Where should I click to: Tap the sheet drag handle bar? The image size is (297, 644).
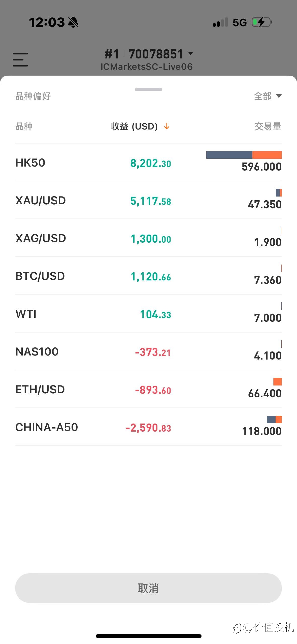tap(148, 89)
